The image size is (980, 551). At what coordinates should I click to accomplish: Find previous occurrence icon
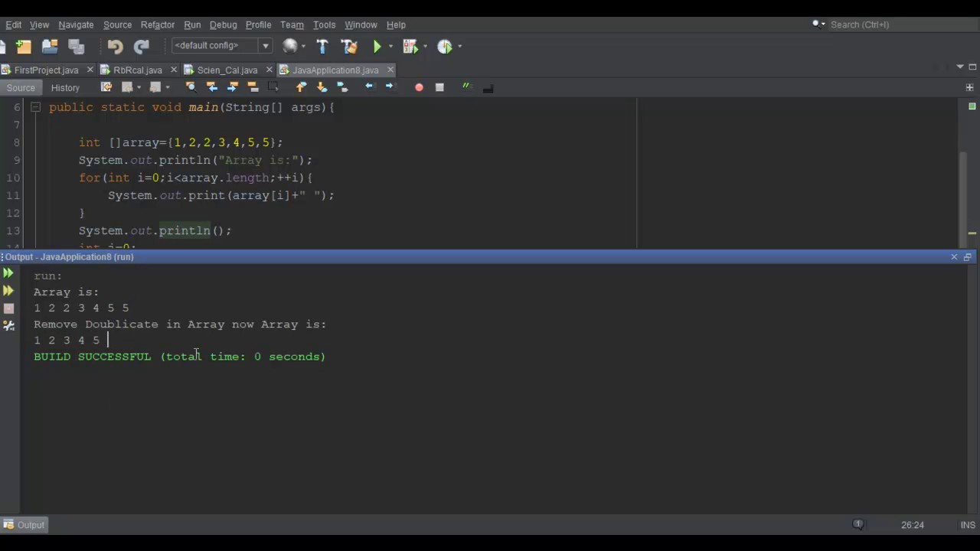click(x=212, y=87)
